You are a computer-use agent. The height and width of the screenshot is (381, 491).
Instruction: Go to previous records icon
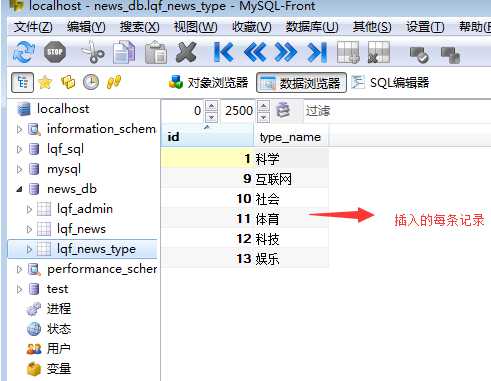tap(255, 52)
